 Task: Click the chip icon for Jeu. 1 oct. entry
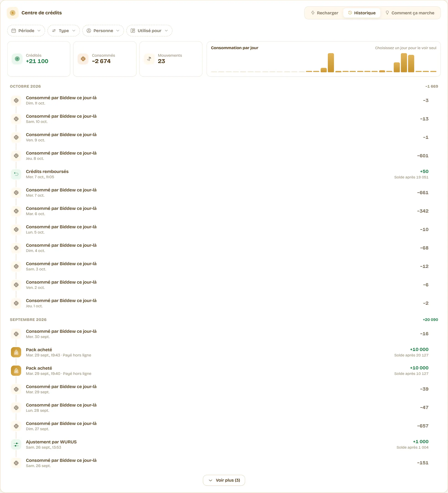pyautogui.click(x=16, y=303)
